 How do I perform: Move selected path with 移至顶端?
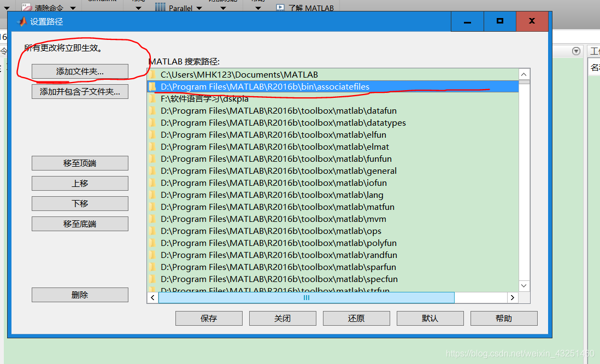click(x=80, y=163)
